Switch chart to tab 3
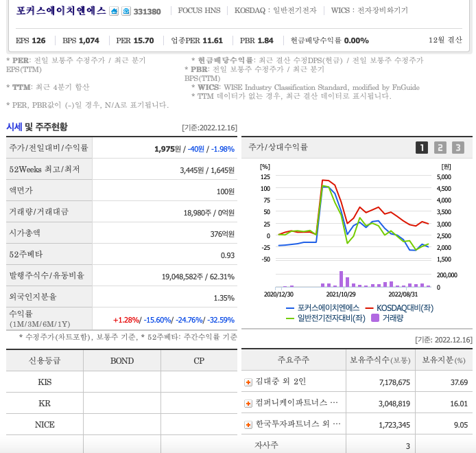This screenshot has height=453, width=476. pos(458,148)
